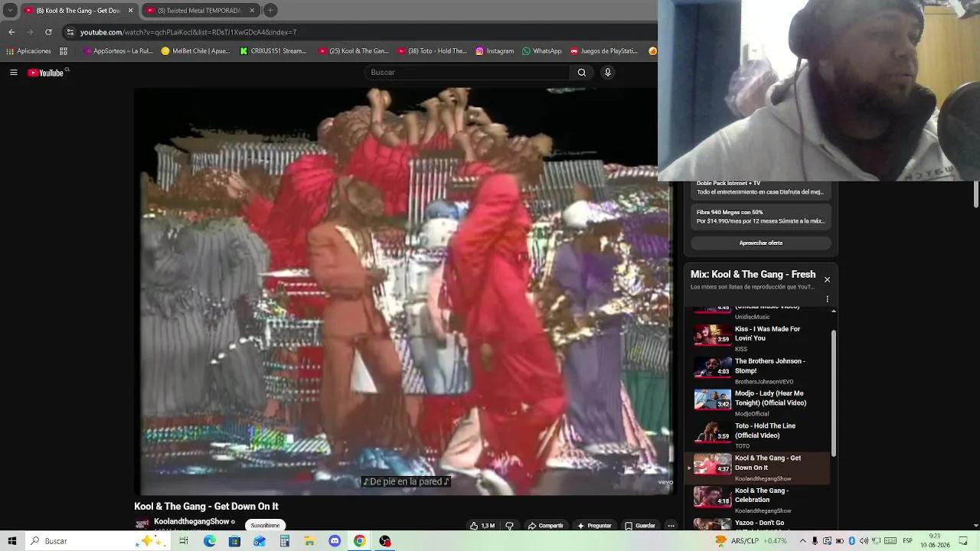Focus the Buscar search field on YouTube
Image resolution: width=980 pixels, height=551 pixels.
point(467,73)
